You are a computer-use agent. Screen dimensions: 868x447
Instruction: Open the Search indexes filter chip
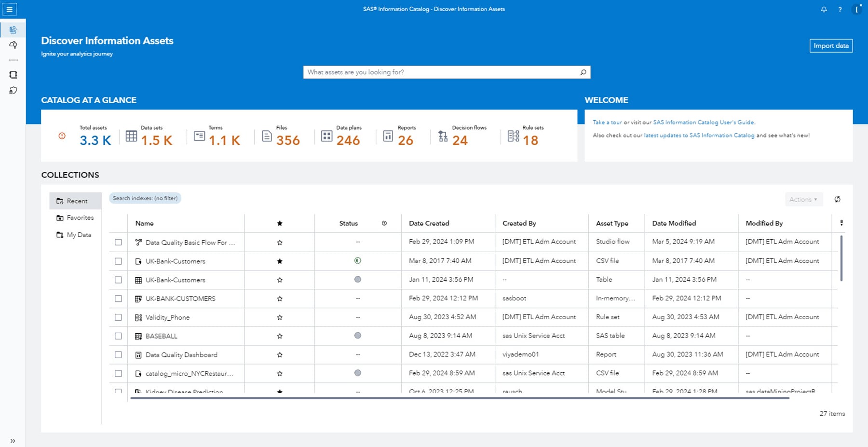(145, 198)
